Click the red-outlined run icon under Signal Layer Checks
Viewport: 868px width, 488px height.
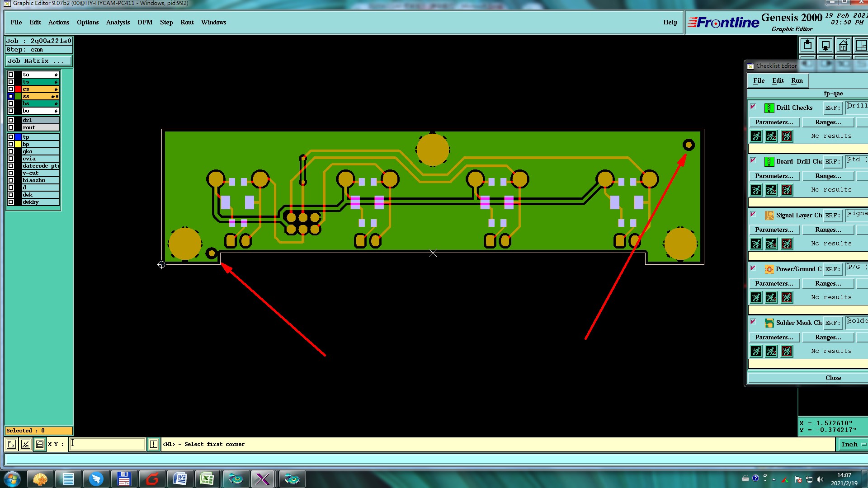coord(787,244)
